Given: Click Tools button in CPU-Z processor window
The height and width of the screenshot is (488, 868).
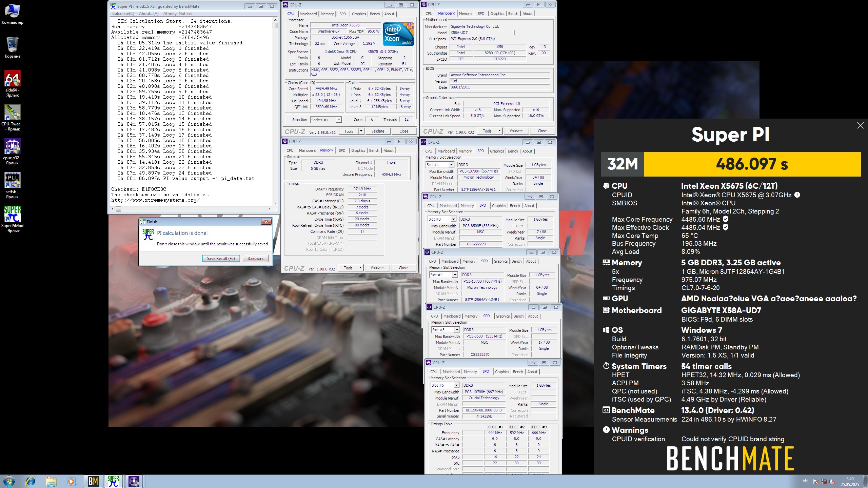Looking at the screenshot, I should 349,131.
